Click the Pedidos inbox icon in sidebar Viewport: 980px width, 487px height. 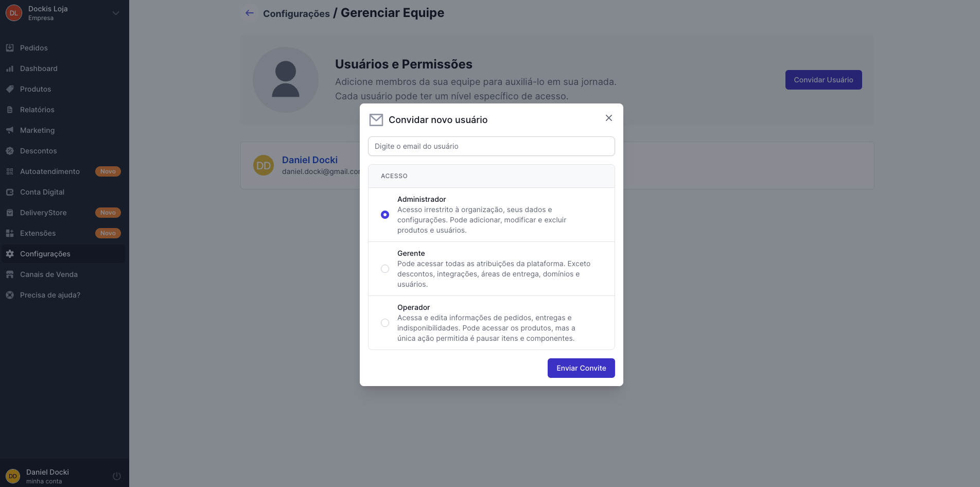click(10, 48)
